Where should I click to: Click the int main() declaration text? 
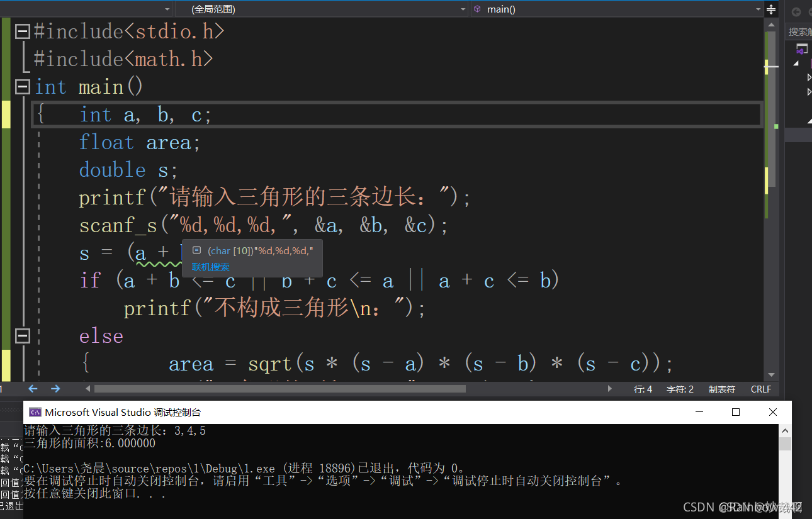(x=89, y=86)
